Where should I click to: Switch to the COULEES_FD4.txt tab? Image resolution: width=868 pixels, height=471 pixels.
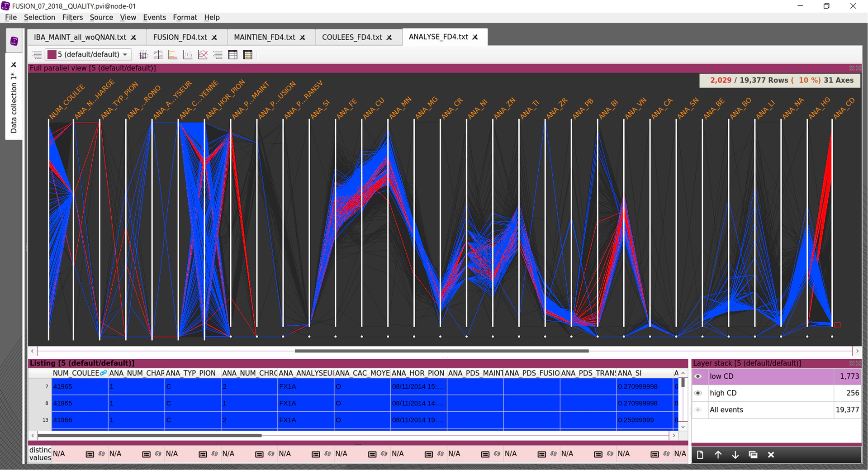(x=351, y=37)
